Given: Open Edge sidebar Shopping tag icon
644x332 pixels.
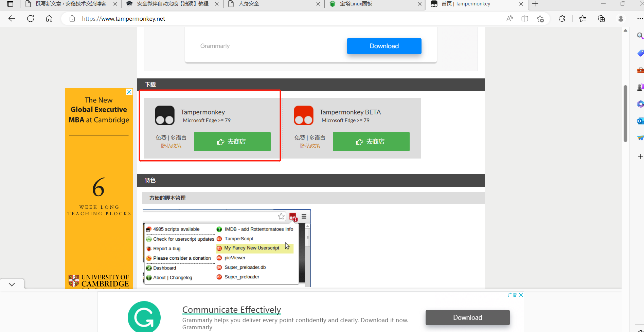Looking at the screenshot, I should point(640,53).
